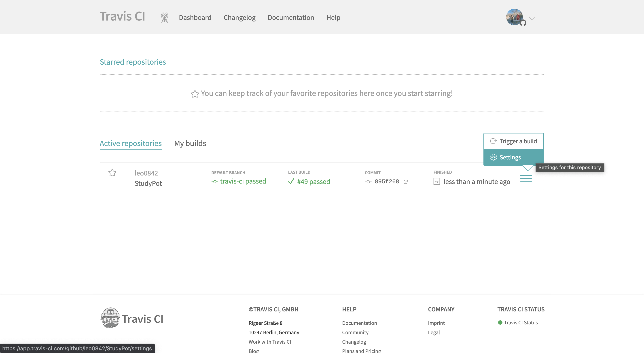
Task: Click the LAST BUILD column label
Action: coord(299,172)
